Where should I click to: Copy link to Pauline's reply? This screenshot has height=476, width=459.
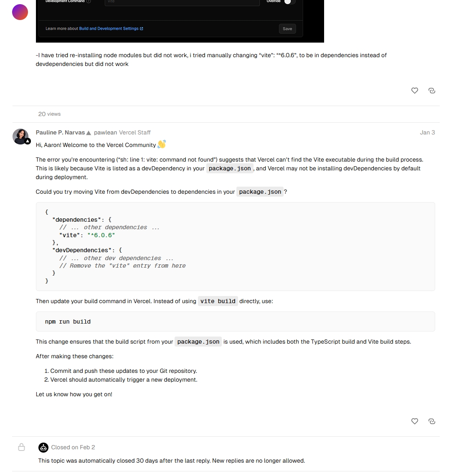(431, 421)
